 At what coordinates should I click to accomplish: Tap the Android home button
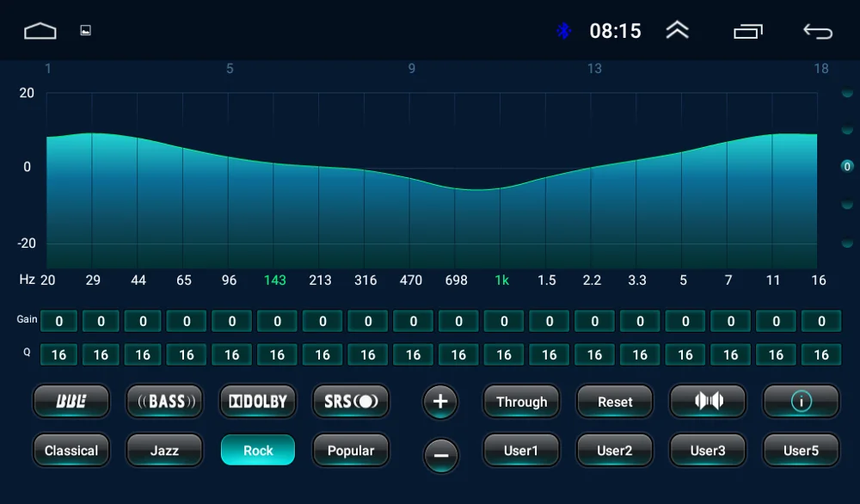pos(40,31)
